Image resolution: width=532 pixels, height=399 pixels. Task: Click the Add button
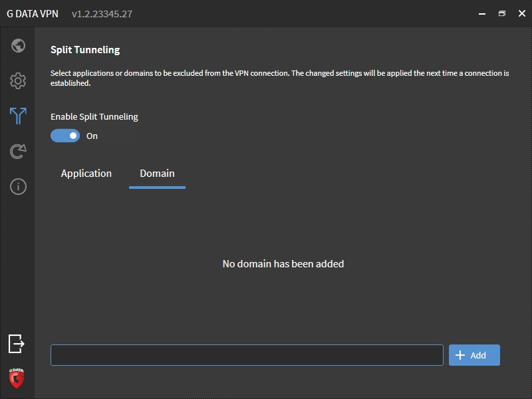474,355
